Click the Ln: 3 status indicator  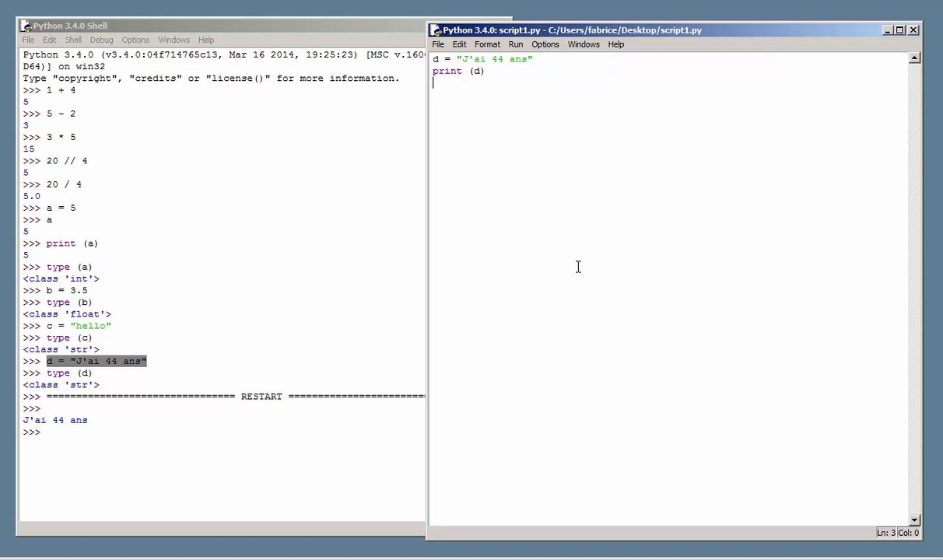(886, 533)
